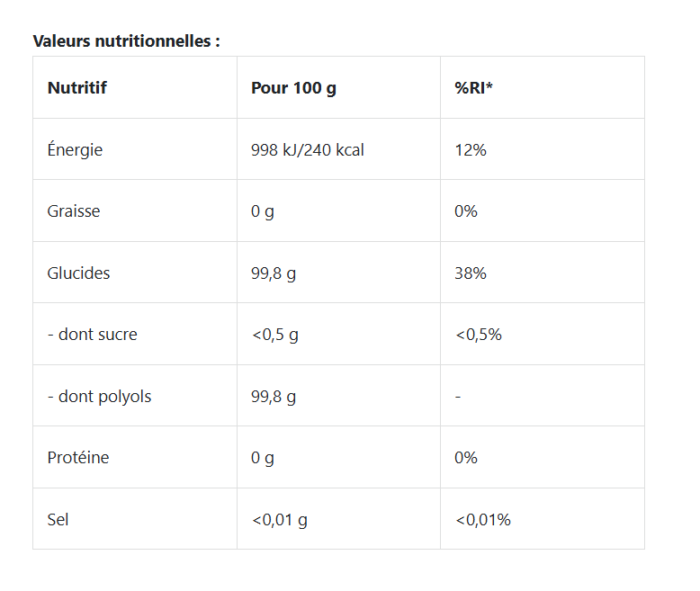This screenshot has height=591, width=700.
Task: Click the '99,8 g' value beside Glucides
Action: coord(274,273)
